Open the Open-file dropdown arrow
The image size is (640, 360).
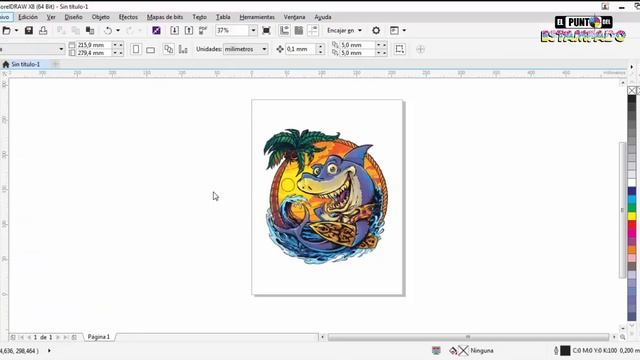click(x=16, y=30)
